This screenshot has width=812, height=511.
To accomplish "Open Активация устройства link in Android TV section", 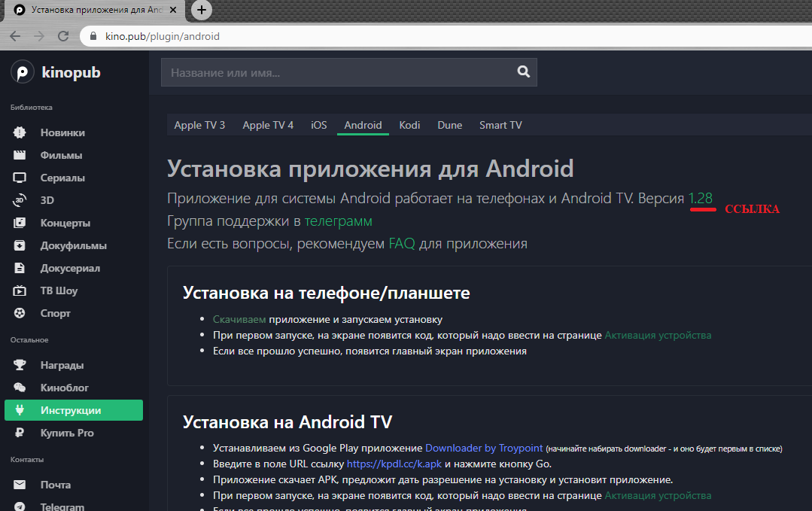I will tap(658, 495).
